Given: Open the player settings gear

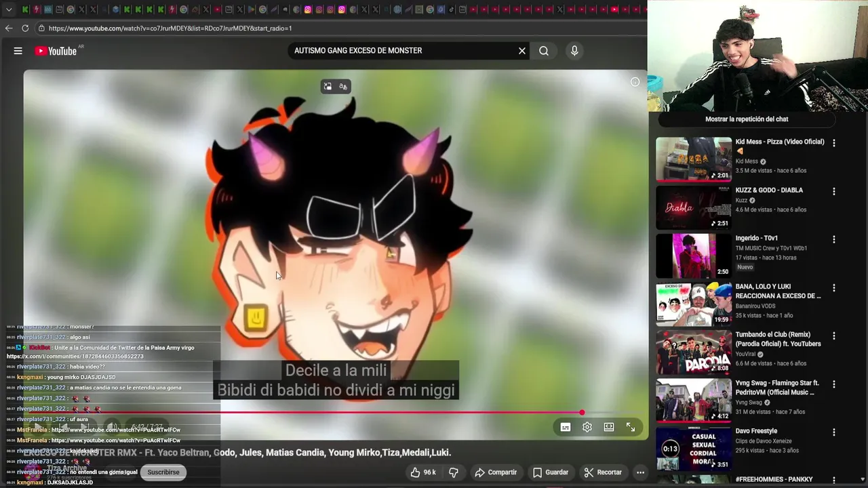Looking at the screenshot, I should pyautogui.click(x=587, y=427).
